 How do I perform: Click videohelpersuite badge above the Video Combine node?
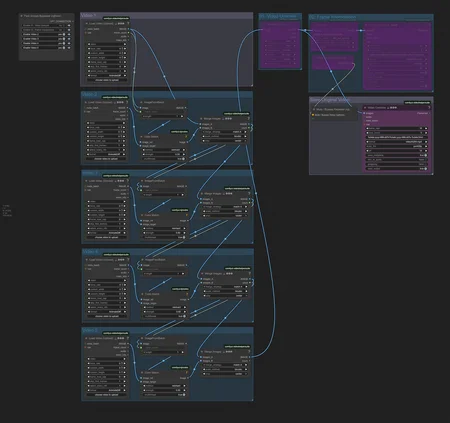point(417,103)
